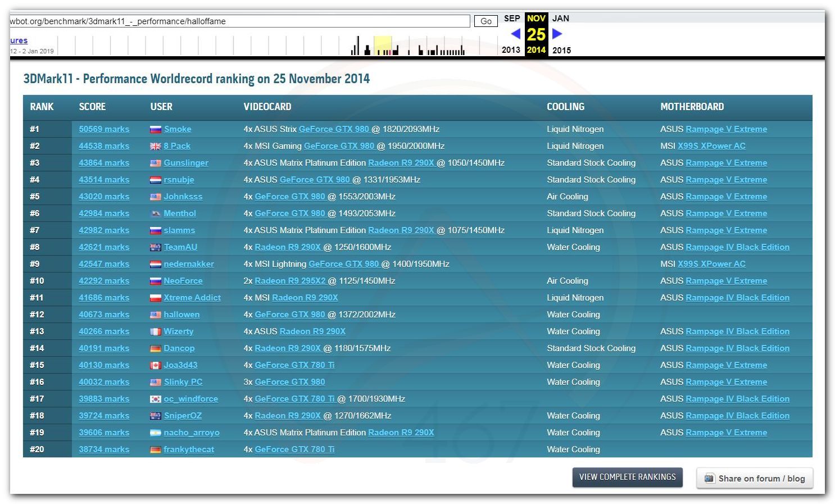The image size is (835, 504).
Task: Click the US flag beside Gunslinger
Action: [x=156, y=163]
